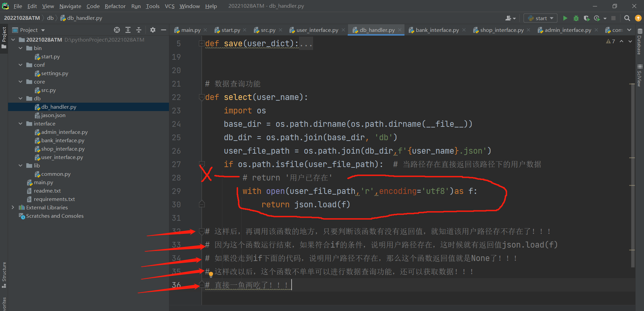This screenshot has height=311, width=644.
Task: Open the start run configuration dropdown
Action: click(541, 18)
